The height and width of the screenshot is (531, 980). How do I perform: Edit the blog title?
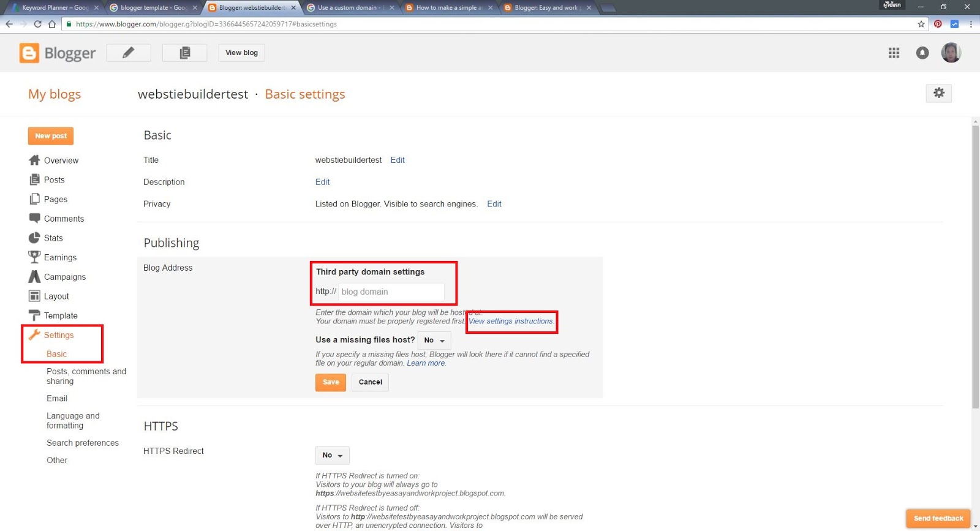[x=398, y=160]
